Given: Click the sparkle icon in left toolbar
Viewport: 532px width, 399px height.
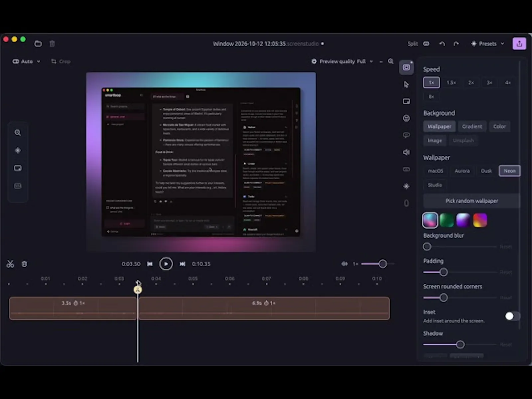Looking at the screenshot, I should point(18,150).
